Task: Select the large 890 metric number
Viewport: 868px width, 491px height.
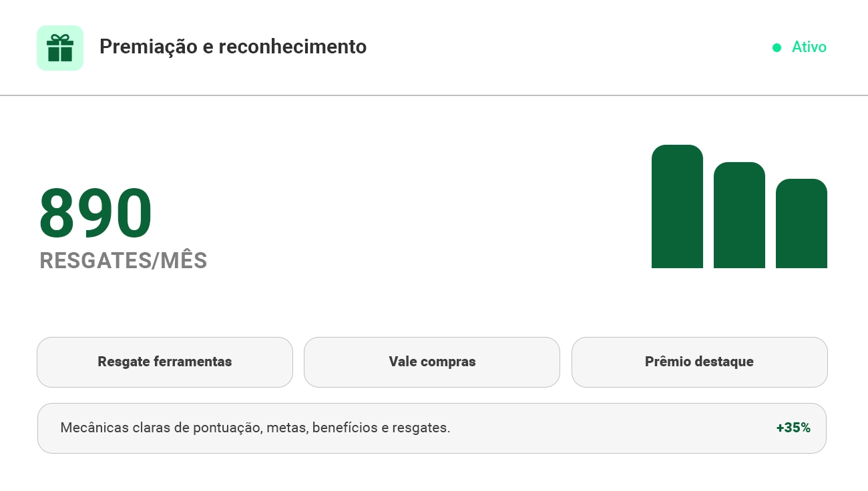Action: pos(96,213)
